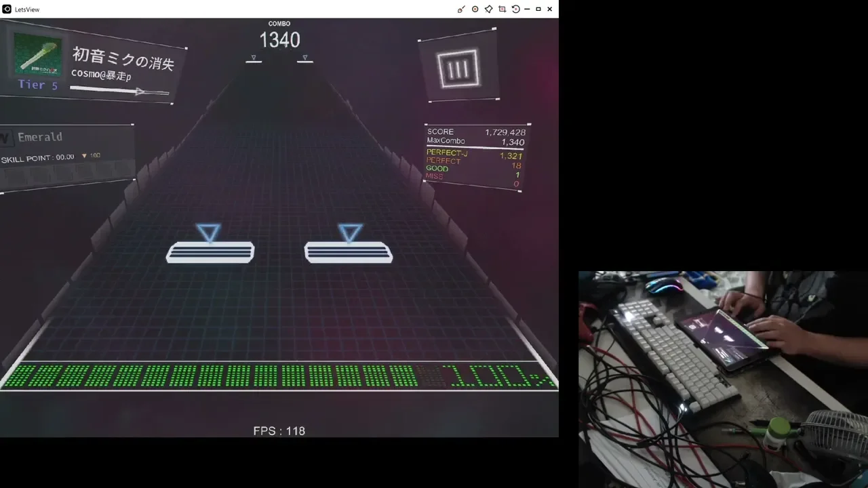
Task: Close the LetsView window
Action: (x=550, y=9)
